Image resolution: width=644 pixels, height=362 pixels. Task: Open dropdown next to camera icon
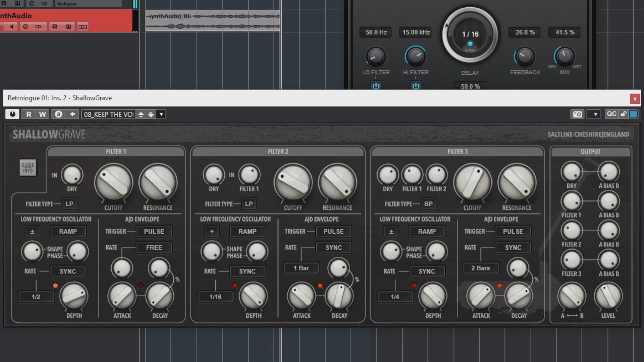tap(595, 114)
